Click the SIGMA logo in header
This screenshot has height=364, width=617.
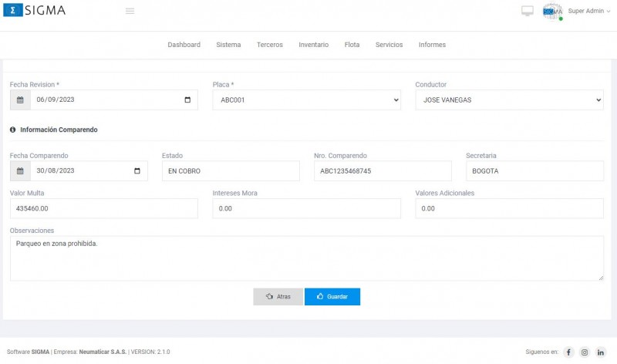click(x=35, y=11)
